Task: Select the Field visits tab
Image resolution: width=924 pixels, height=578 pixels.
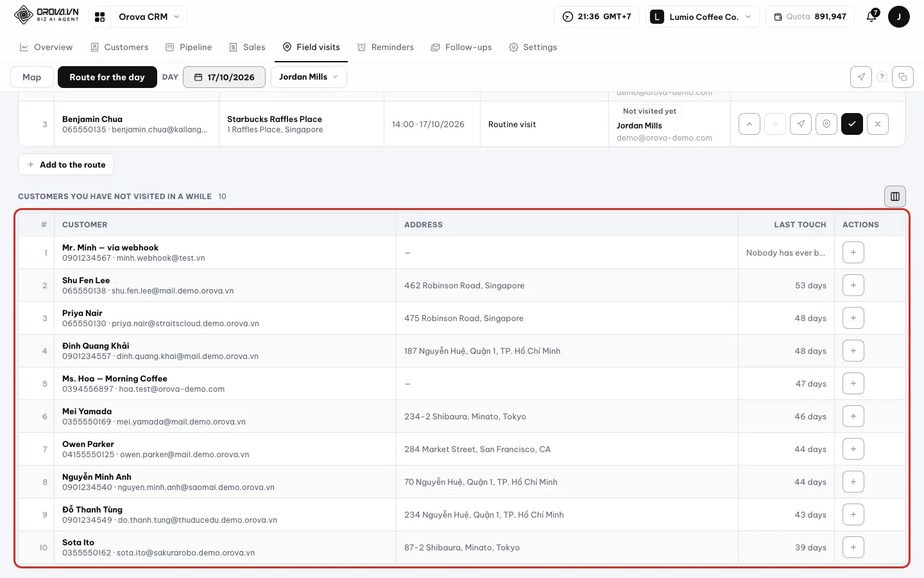Action: point(311,48)
